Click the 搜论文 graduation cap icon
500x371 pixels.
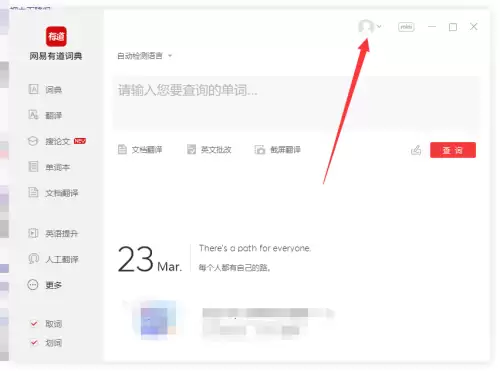click(x=33, y=141)
